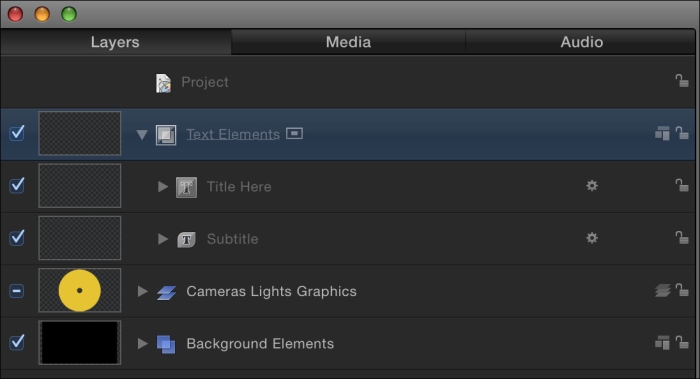Collapse the Text Elements group
This screenshot has width=700, height=379.
[x=142, y=134]
